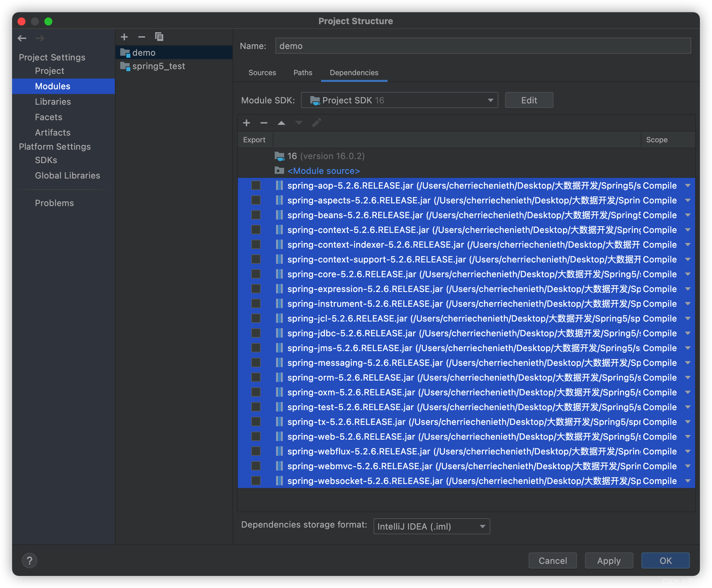Click the Module source folder icon
712x588 pixels.
click(x=279, y=170)
